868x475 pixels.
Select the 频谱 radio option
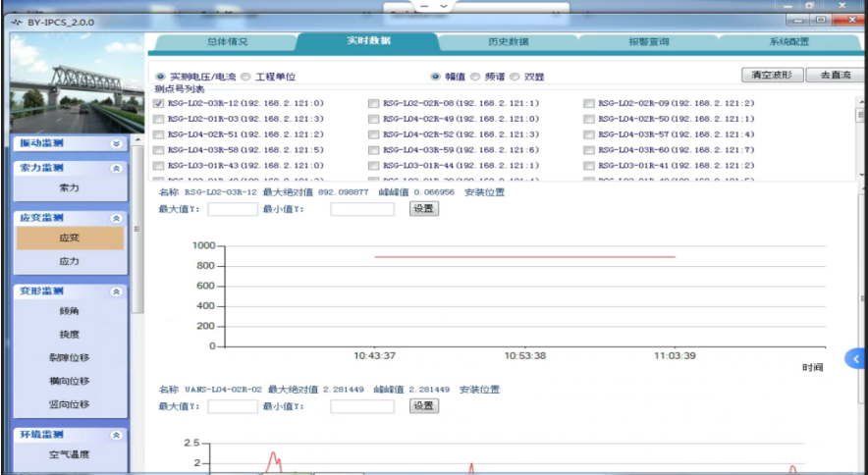(475, 76)
